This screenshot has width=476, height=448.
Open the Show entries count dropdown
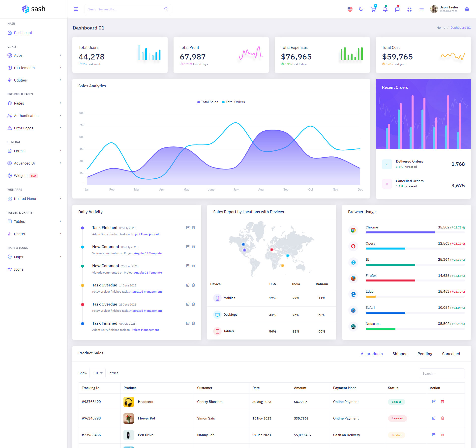tap(97, 373)
